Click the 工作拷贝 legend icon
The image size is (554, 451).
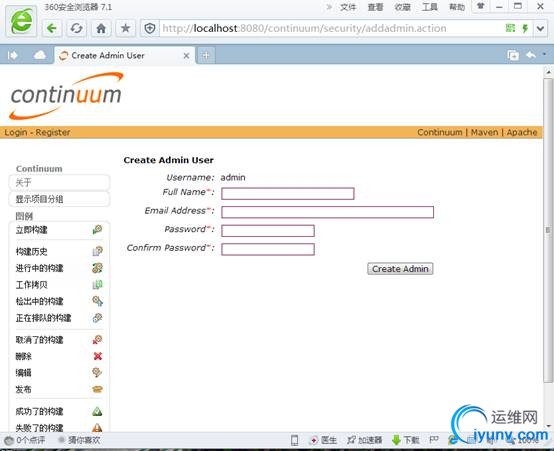pyautogui.click(x=97, y=285)
